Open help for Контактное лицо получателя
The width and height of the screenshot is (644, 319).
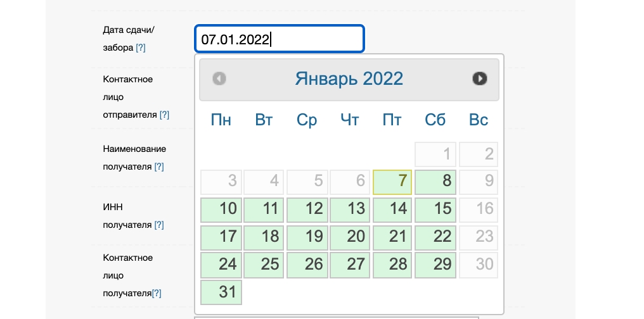point(157,293)
